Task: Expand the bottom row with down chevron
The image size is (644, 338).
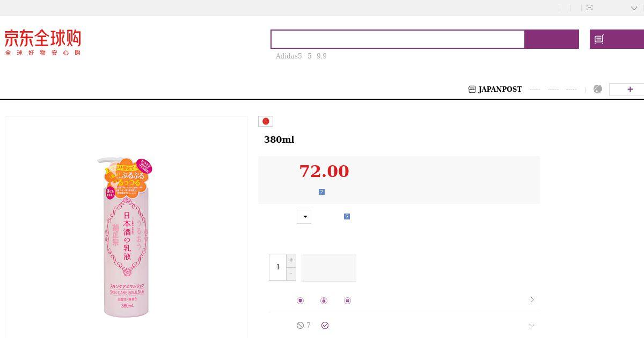Action: (x=531, y=326)
